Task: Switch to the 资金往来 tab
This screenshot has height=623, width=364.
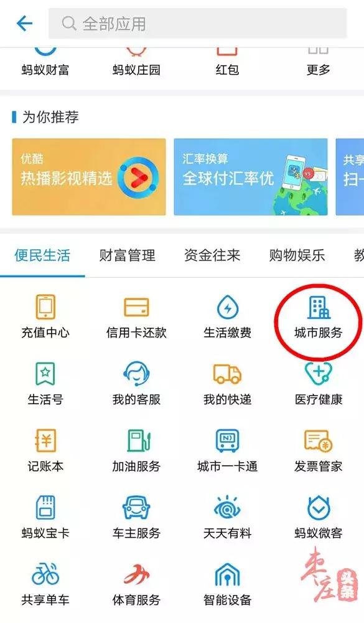Action: (x=212, y=255)
